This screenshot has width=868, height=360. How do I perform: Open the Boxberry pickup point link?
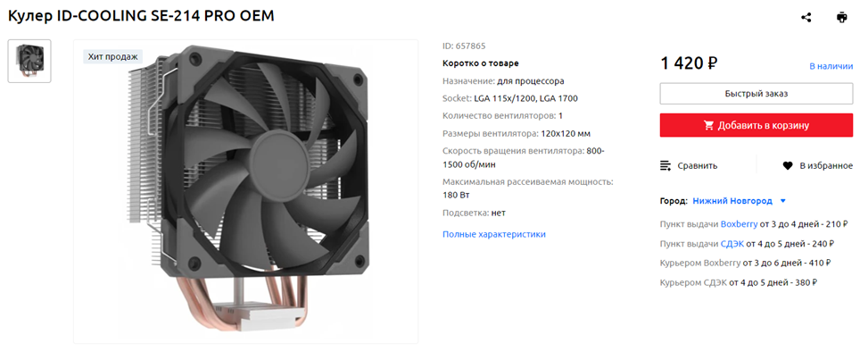coord(739,224)
